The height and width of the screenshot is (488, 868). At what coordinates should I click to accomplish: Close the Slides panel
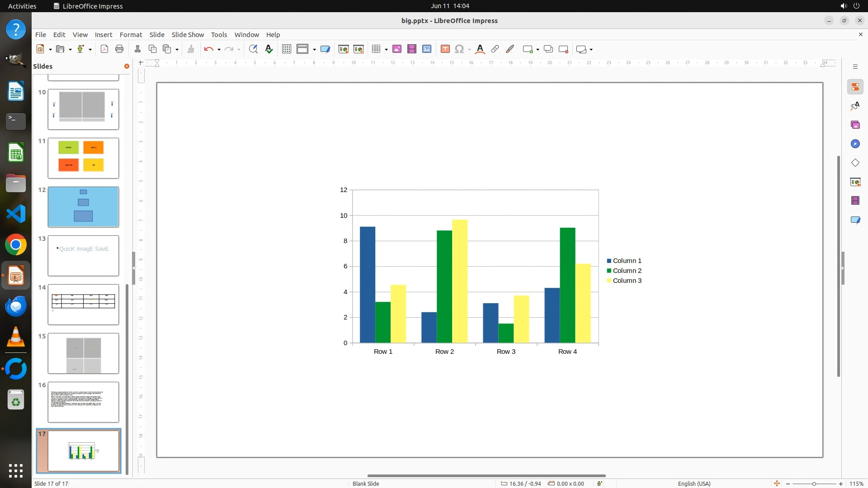[127, 66]
